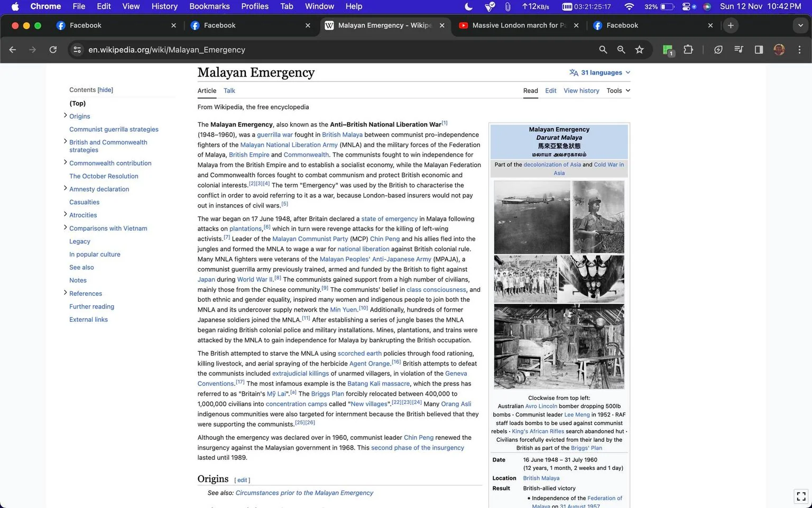Image resolution: width=812 pixels, height=508 pixels.
Task: Open the green extension icon with badge
Action: [668, 50]
